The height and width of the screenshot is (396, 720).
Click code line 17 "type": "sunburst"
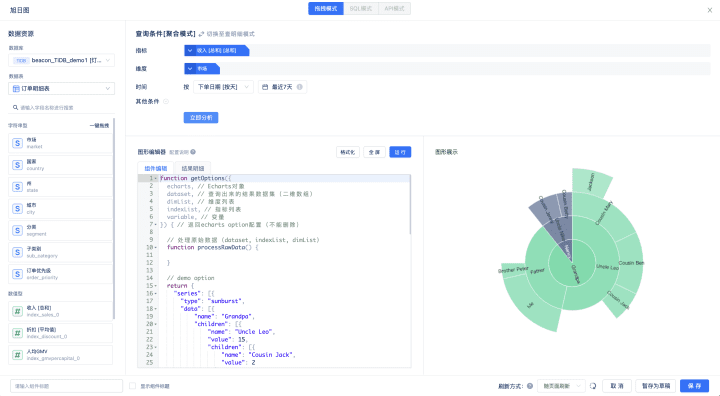(213, 301)
